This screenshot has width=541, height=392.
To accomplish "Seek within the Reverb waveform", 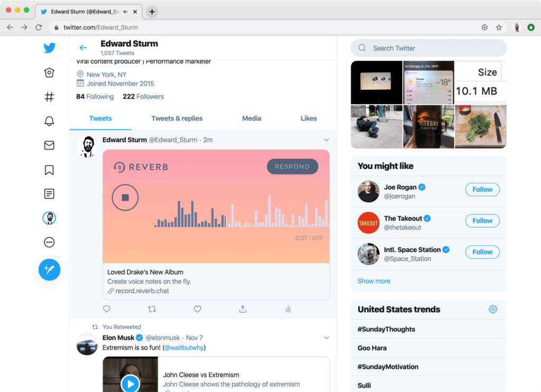I will coord(241,210).
